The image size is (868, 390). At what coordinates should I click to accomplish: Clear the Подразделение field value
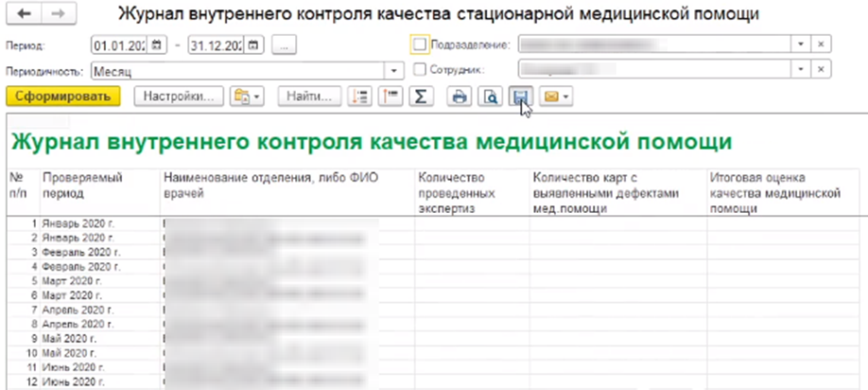pyautogui.click(x=822, y=44)
